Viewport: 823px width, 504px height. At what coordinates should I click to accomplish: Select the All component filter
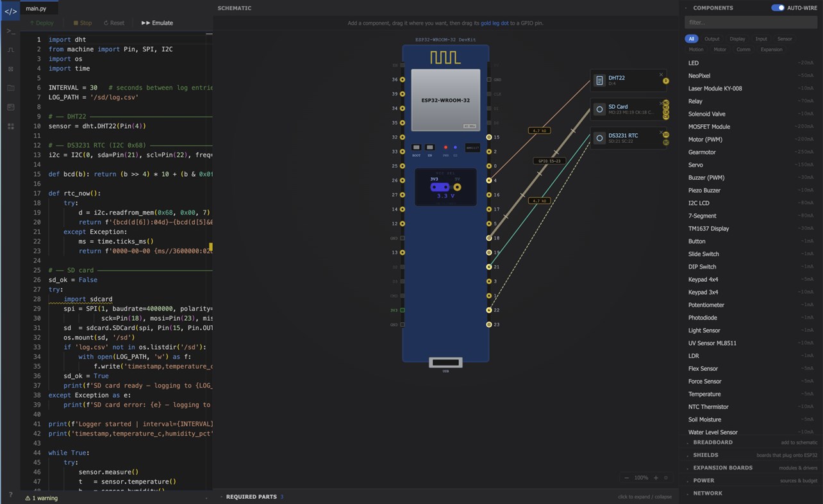691,39
